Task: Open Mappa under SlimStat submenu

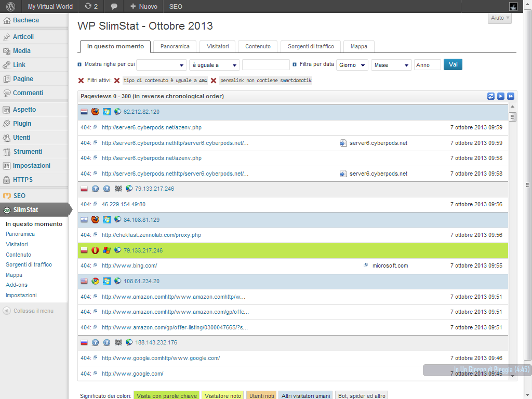Action: coord(14,275)
